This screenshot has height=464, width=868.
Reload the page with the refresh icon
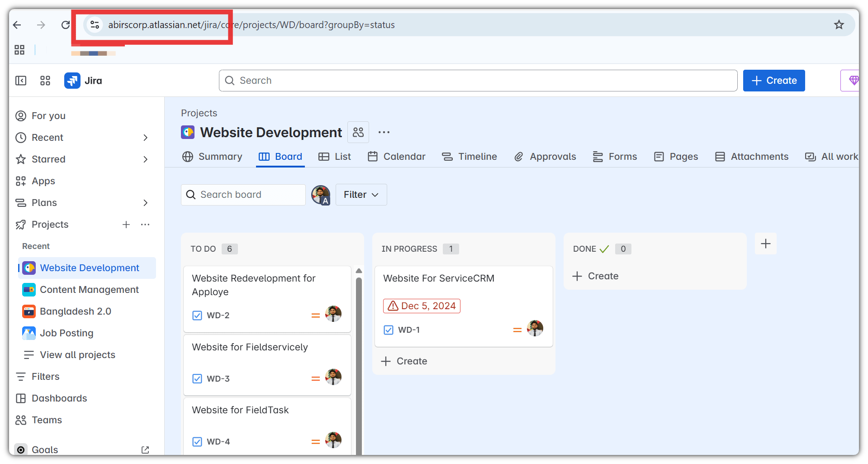66,25
